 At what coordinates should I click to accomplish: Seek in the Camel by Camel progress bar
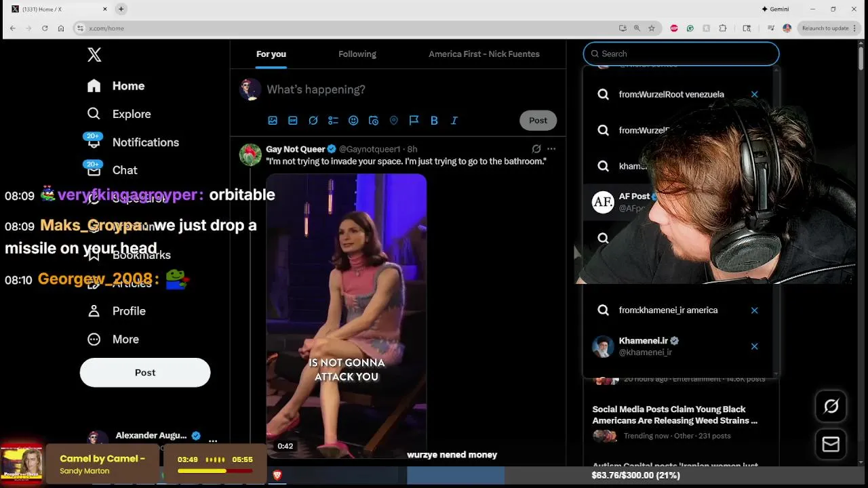215,471
